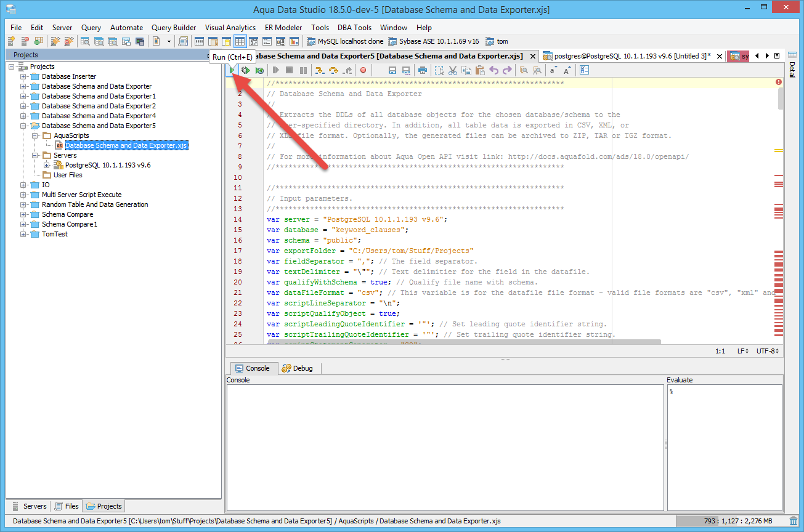The width and height of the screenshot is (804, 532).
Task: Connect to MySQL localhost clone server button
Action: click(x=345, y=41)
